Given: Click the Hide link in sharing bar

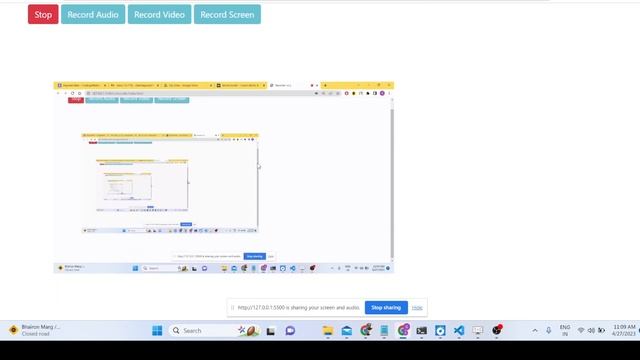Looking at the screenshot, I should click(x=417, y=308).
